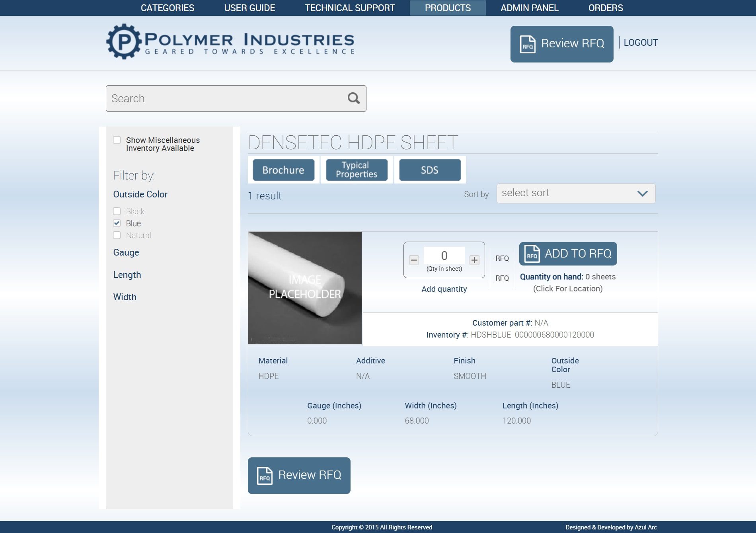The height and width of the screenshot is (533, 756).
Task: Enable Show Miscellaneous Inventory Available checkbox
Action: [117, 140]
